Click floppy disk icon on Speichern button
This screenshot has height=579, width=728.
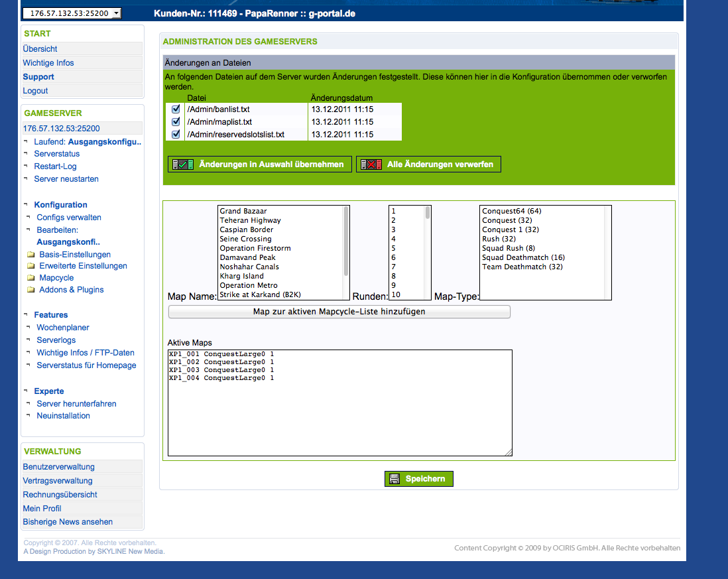point(394,479)
